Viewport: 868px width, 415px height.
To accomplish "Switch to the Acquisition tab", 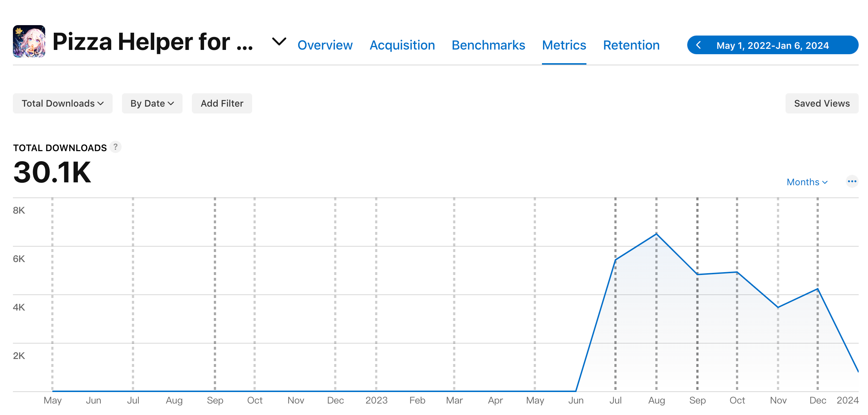I will coord(402,45).
